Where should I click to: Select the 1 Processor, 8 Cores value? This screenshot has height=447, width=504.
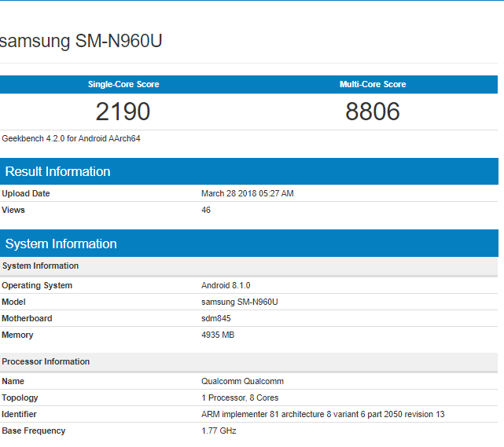(240, 398)
